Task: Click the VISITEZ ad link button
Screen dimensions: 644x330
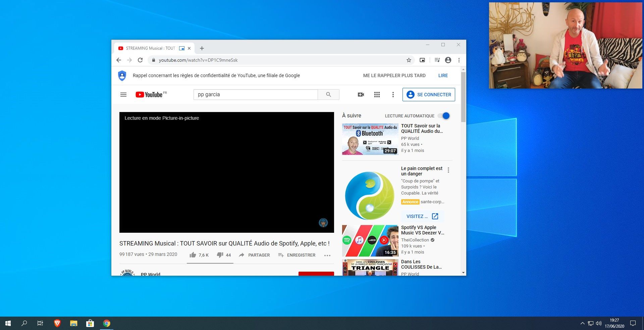Action: click(x=422, y=216)
